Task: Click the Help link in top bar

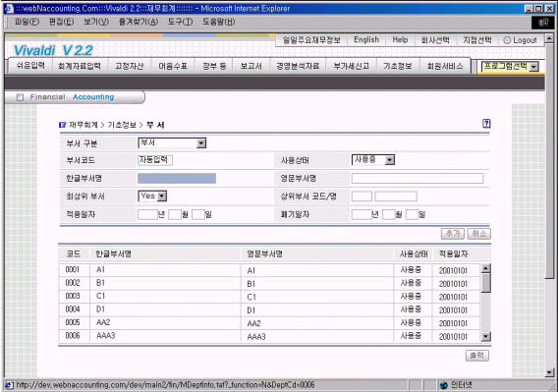Action: click(x=400, y=40)
